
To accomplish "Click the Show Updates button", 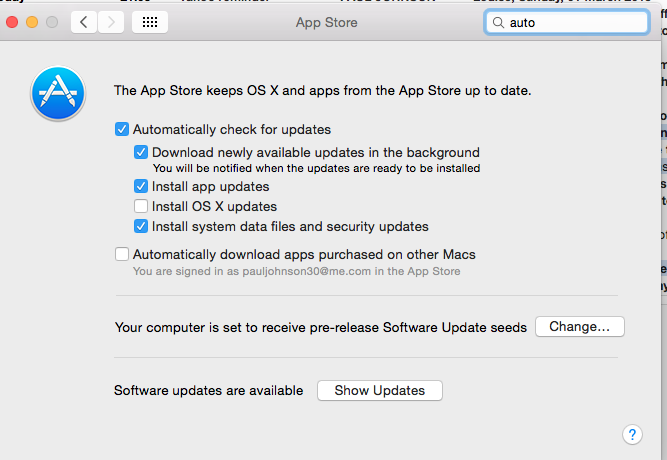I will tap(379, 390).
